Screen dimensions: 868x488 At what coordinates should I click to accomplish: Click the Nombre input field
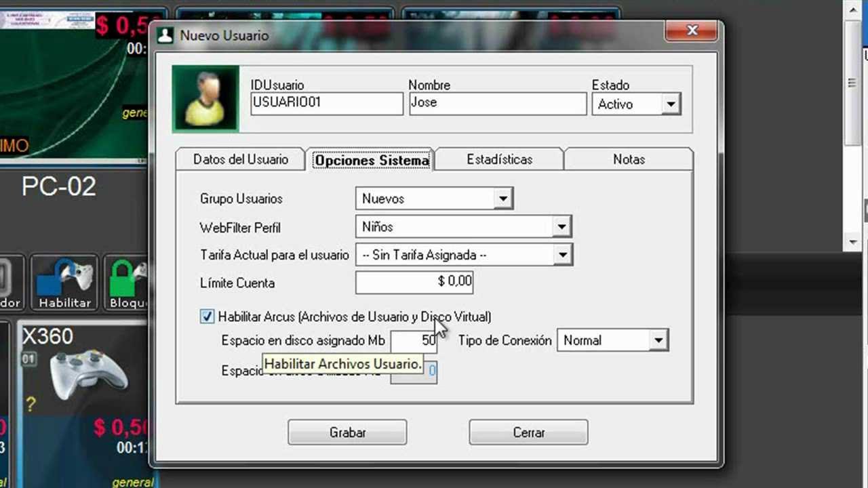click(498, 104)
